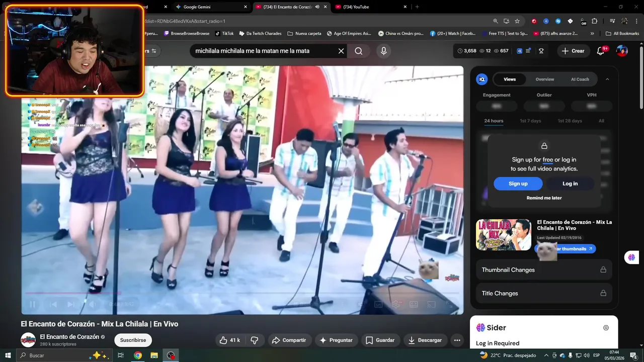Image resolution: width=644 pixels, height=362 pixels.
Task: Select the 1st 28 days range
Action: tap(570, 121)
